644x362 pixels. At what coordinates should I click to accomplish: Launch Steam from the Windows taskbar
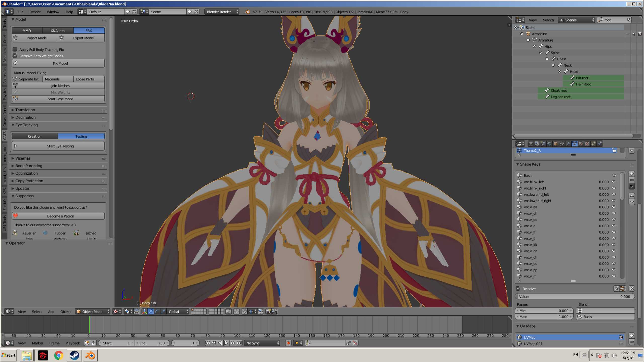[x=74, y=355]
